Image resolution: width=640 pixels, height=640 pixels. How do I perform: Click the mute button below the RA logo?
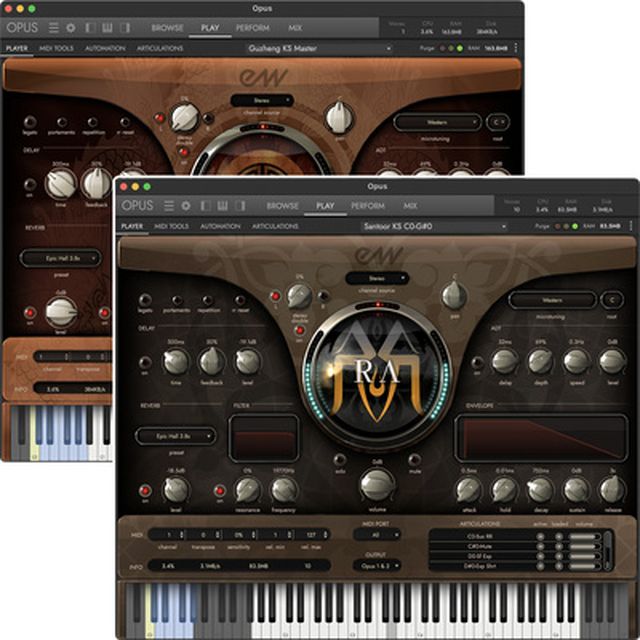click(x=415, y=460)
